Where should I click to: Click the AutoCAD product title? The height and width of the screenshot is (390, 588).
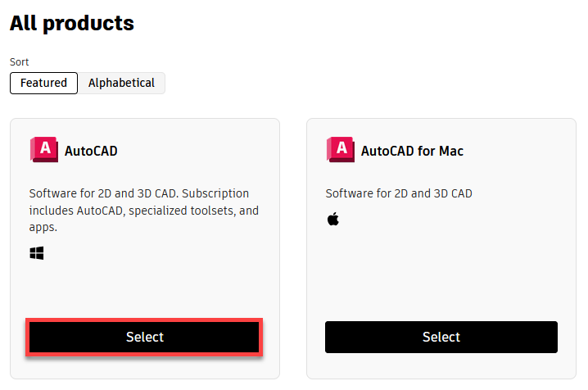(91, 151)
